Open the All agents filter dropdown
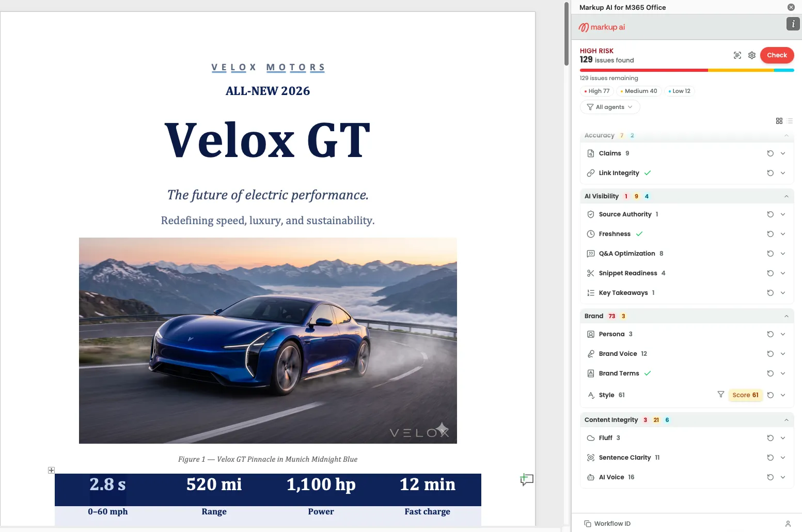 click(610, 107)
